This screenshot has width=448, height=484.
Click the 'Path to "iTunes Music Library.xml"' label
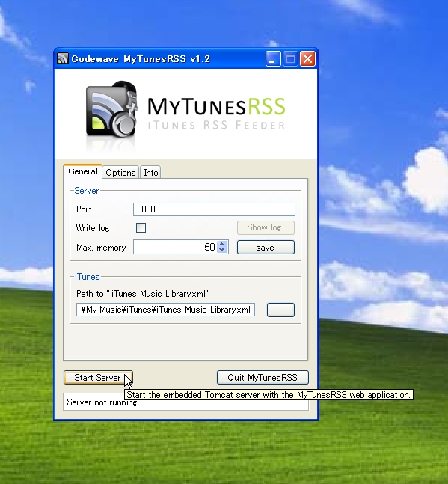143,293
